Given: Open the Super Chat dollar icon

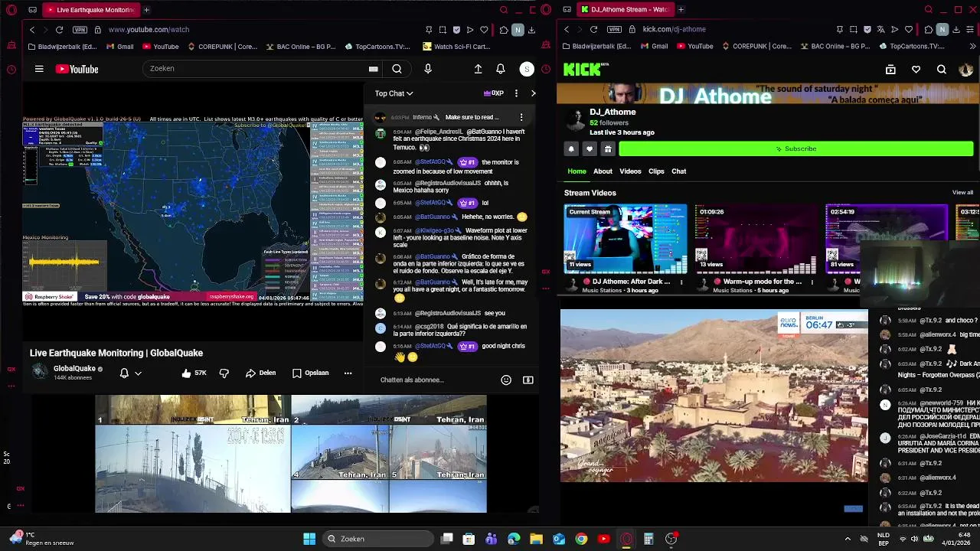Looking at the screenshot, I should click(x=528, y=380).
